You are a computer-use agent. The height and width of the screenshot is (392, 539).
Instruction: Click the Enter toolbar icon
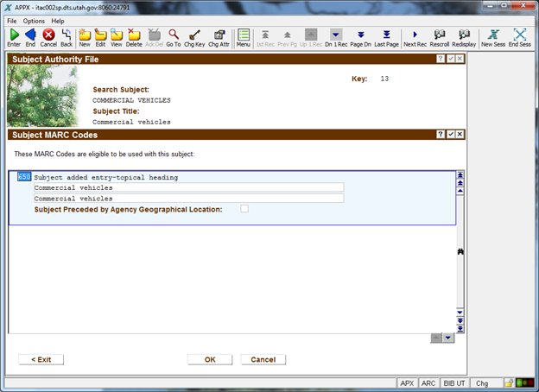pos(14,36)
